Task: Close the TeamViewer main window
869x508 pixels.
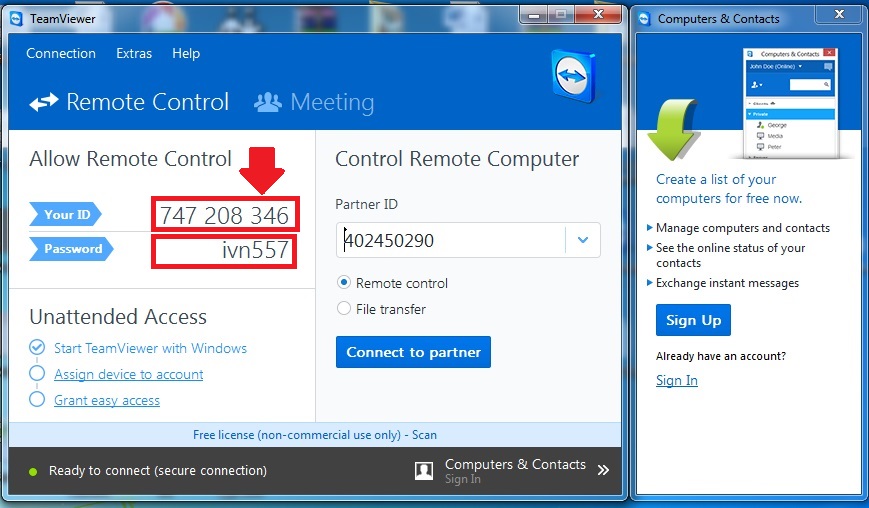Action: pos(598,15)
